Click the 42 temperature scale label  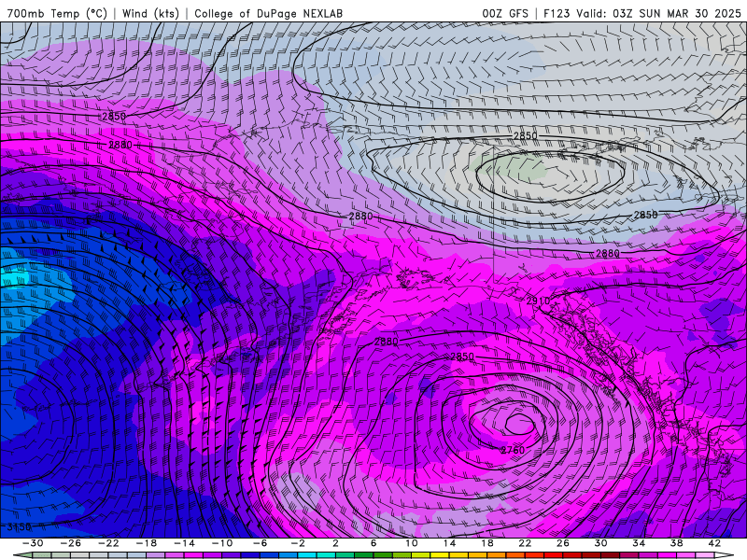click(x=714, y=543)
